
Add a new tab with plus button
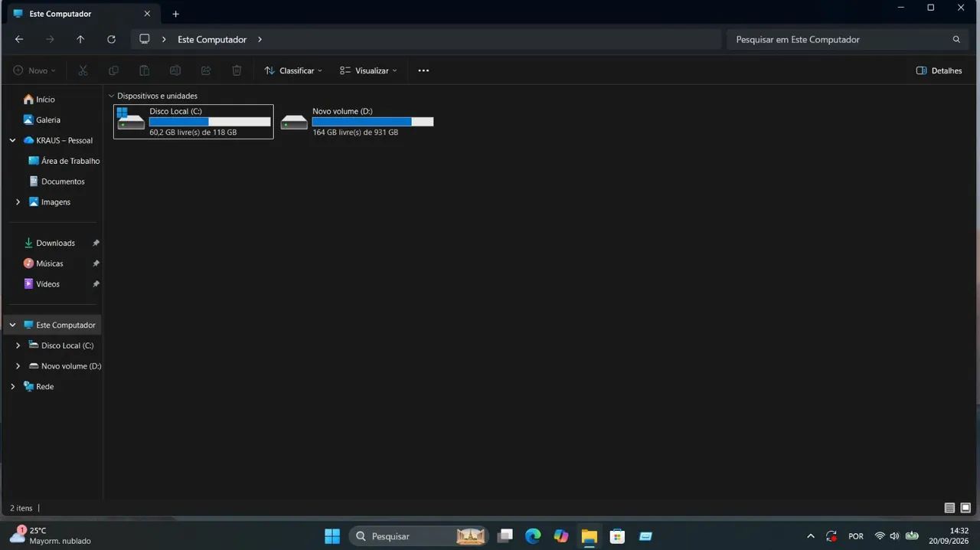(x=175, y=14)
